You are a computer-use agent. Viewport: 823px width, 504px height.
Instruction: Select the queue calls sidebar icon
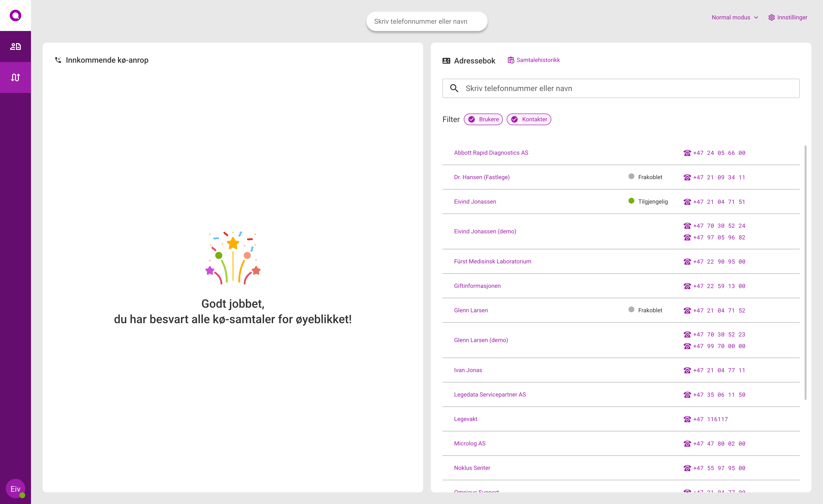pyautogui.click(x=15, y=77)
